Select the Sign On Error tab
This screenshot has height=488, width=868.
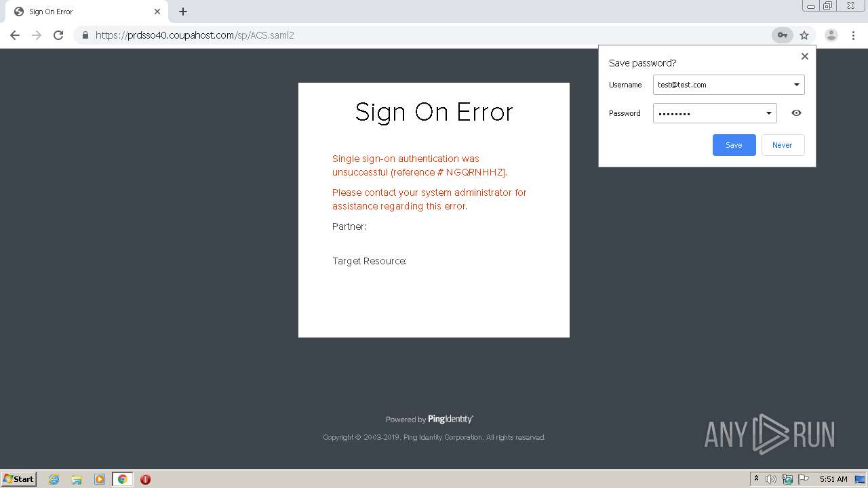click(87, 12)
